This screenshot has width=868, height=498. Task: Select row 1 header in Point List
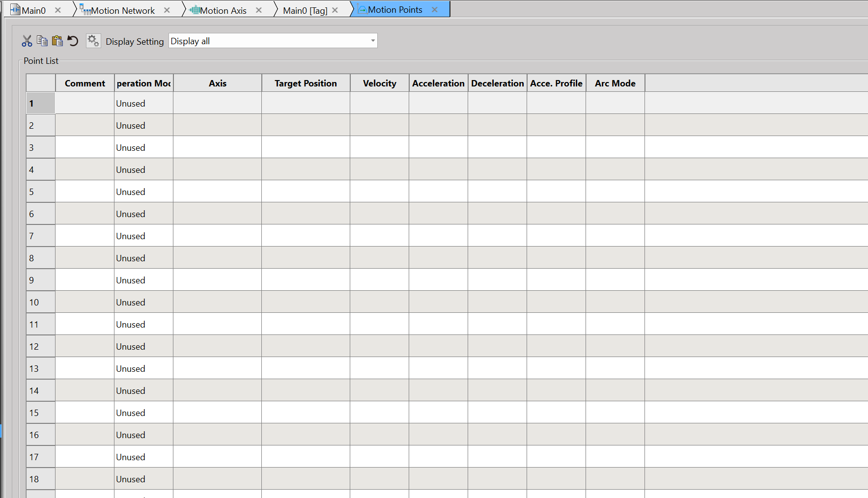tap(41, 103)
